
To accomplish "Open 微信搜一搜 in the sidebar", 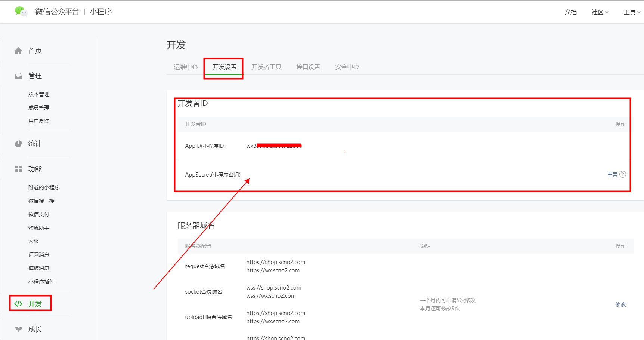I will (41, 201).
